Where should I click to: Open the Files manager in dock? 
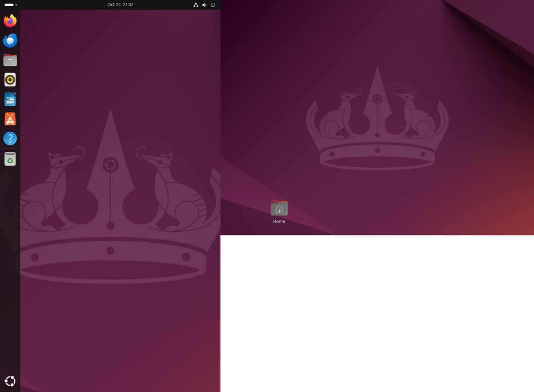pos(10,60)
